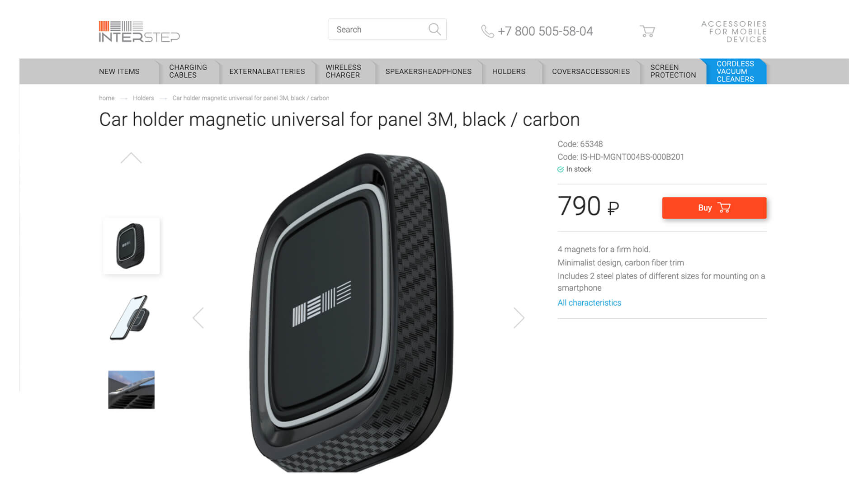Go to home via breadcrumb
The width and height of the screenshot is (868, 477).
pos(107,98)
